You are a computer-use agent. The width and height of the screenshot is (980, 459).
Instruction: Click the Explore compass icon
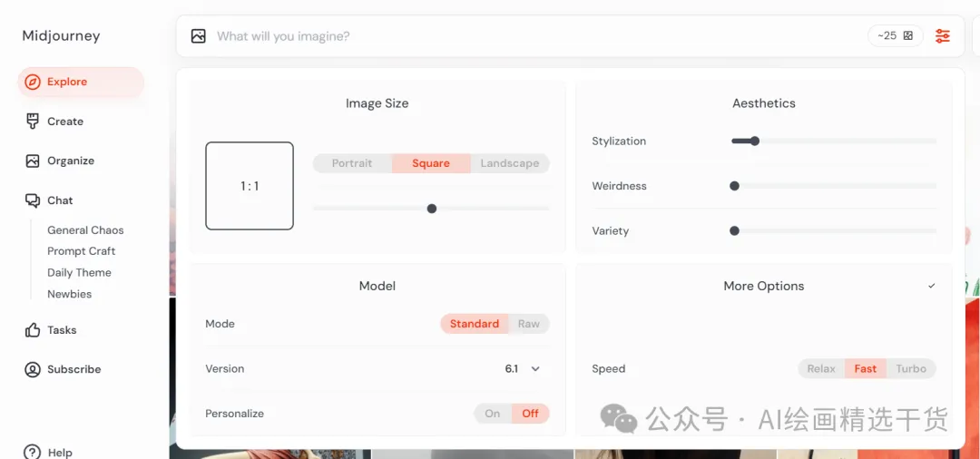[32, 82]
